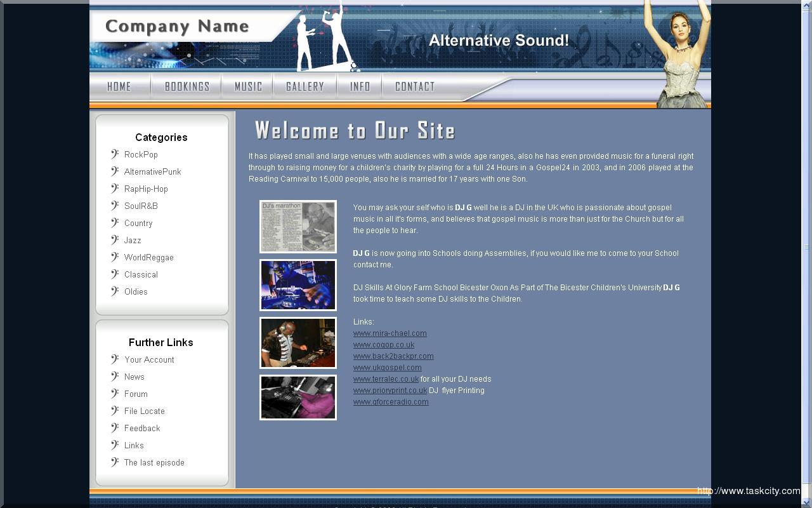
Task: Click the icon next to Feedback
Action: 115,428
